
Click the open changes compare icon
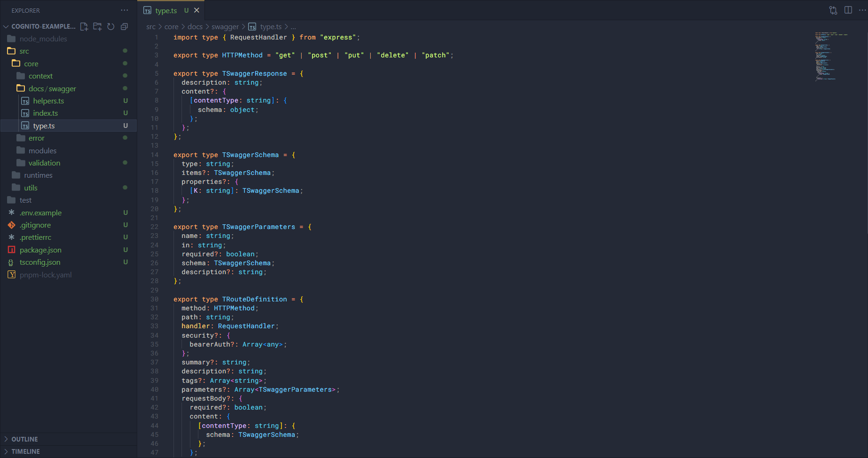(833, 10)
